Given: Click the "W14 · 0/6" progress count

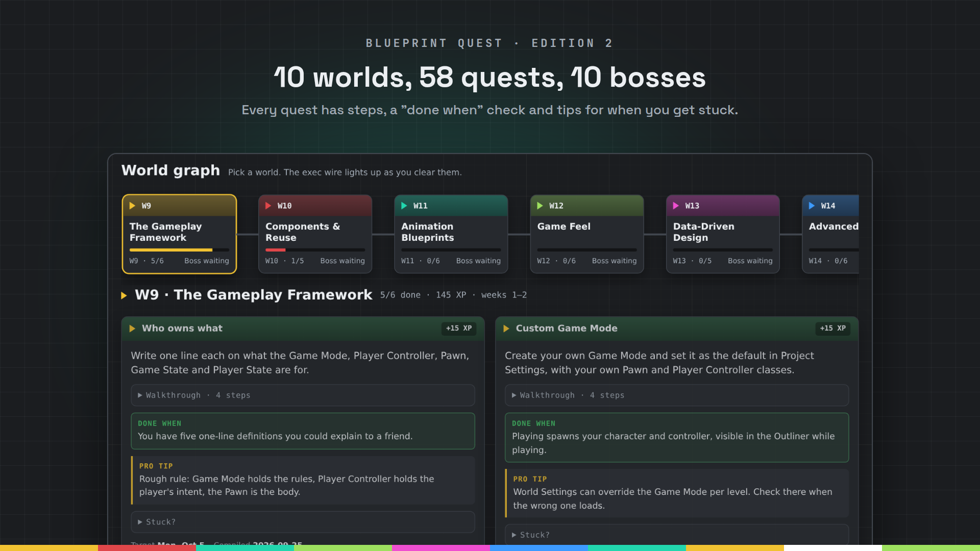Looking at the screenshot, I should pos(828,261).
